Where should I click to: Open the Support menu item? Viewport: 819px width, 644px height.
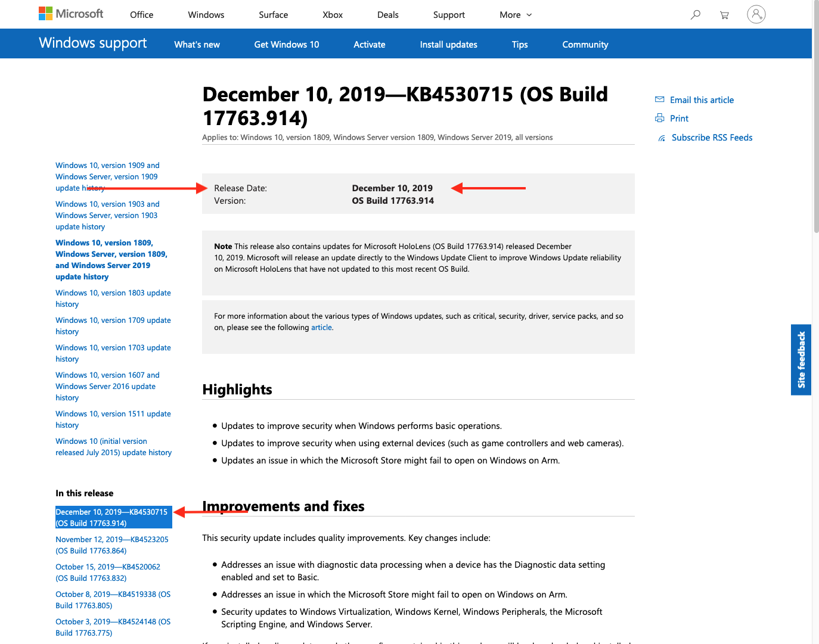[x=449, y=15]
